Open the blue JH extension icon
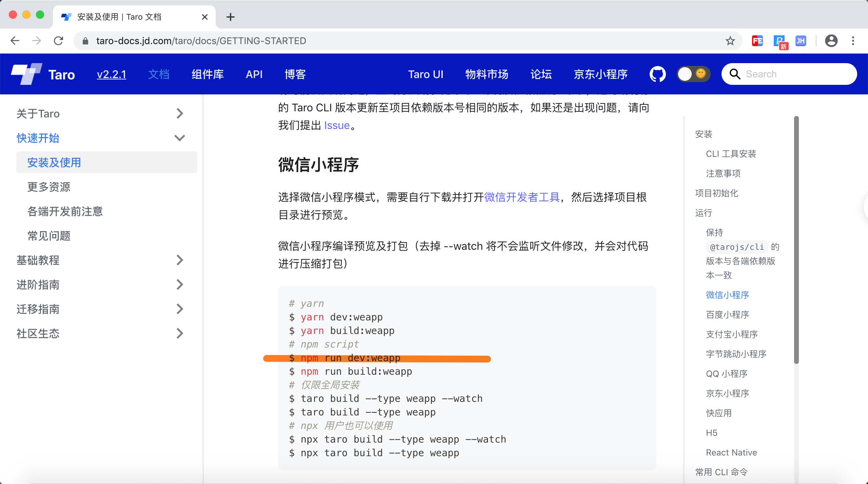Viewport: 868px width, 484px height. point(801,41)
